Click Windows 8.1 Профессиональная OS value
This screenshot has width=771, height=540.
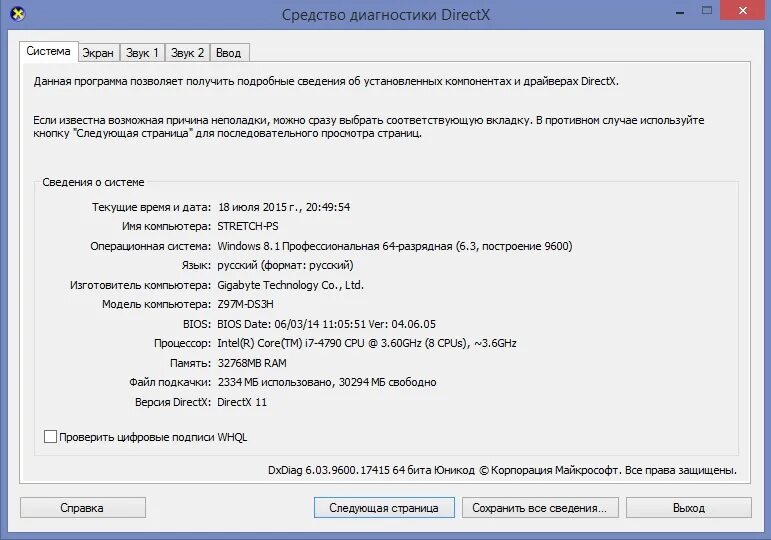395,246
